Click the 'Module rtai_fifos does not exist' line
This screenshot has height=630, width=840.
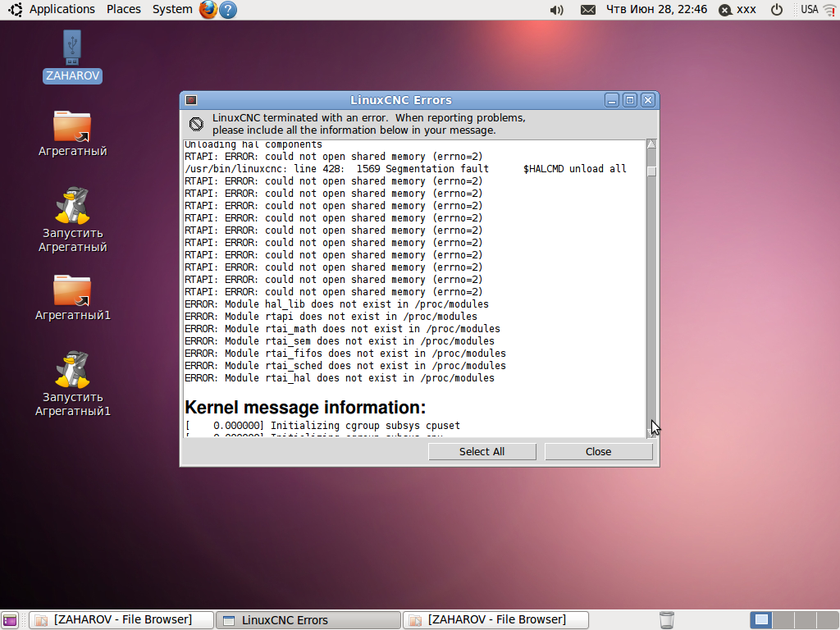pos(345,354)
